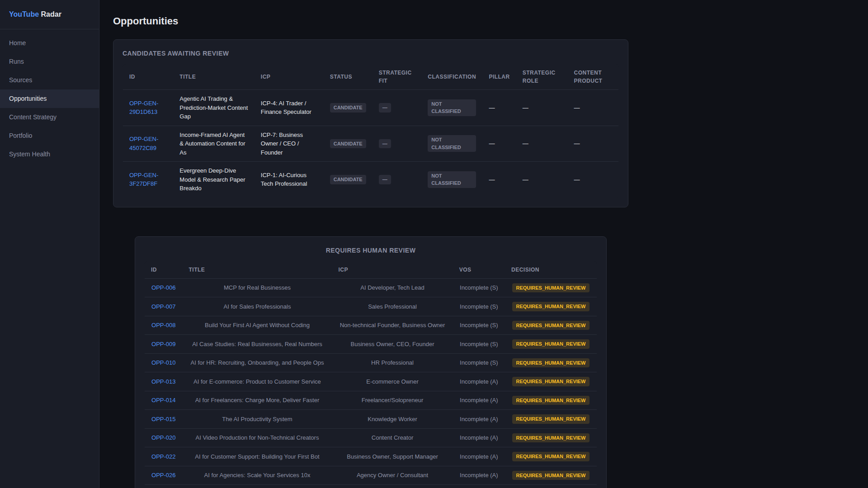The width and height of the screenshot is (868, 488).
Task: Click 'Incomplete (S)' VOS cell for OPP-007
Action: click(479, 307)
